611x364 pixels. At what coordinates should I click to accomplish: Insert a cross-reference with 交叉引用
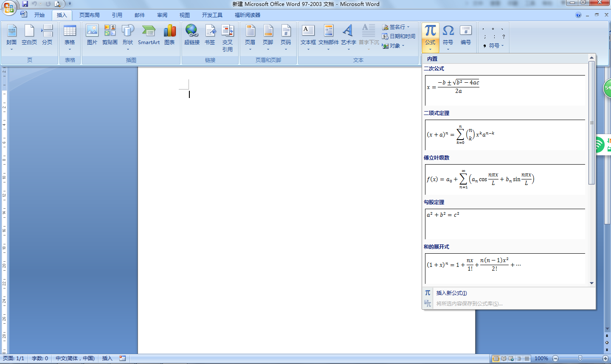228,38
